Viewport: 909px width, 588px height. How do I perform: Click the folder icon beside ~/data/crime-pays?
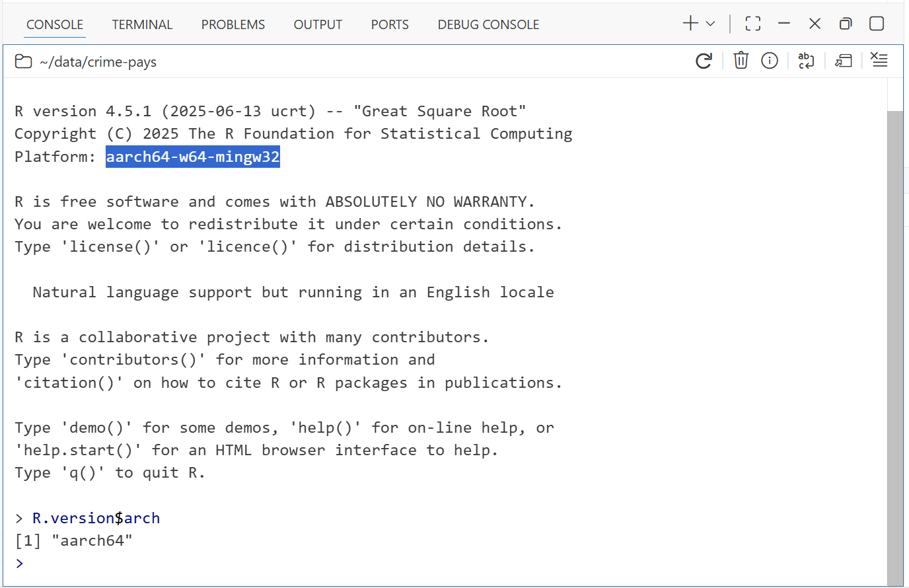[23, 61]
